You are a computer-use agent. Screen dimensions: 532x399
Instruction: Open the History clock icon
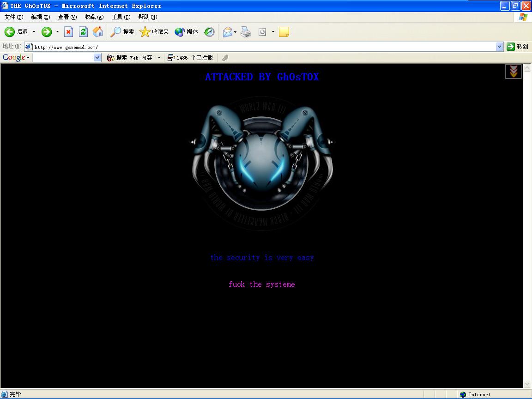[x=209, y=32]
